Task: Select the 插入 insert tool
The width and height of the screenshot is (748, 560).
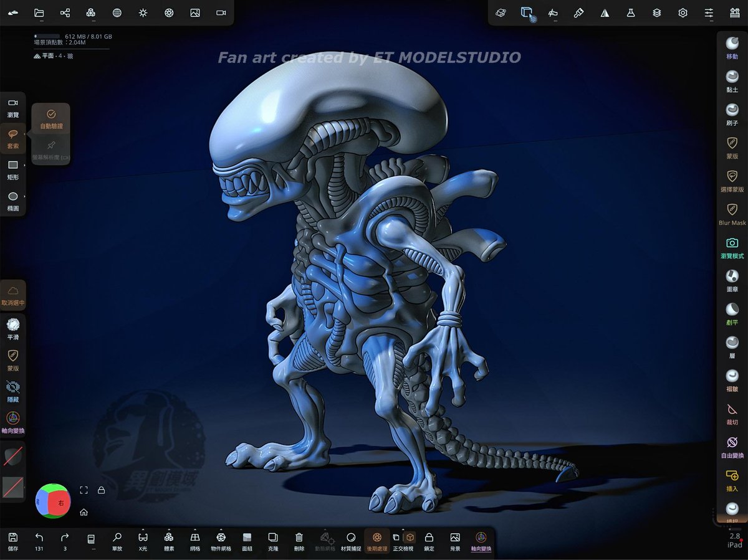Action: (x=732, y=480)
